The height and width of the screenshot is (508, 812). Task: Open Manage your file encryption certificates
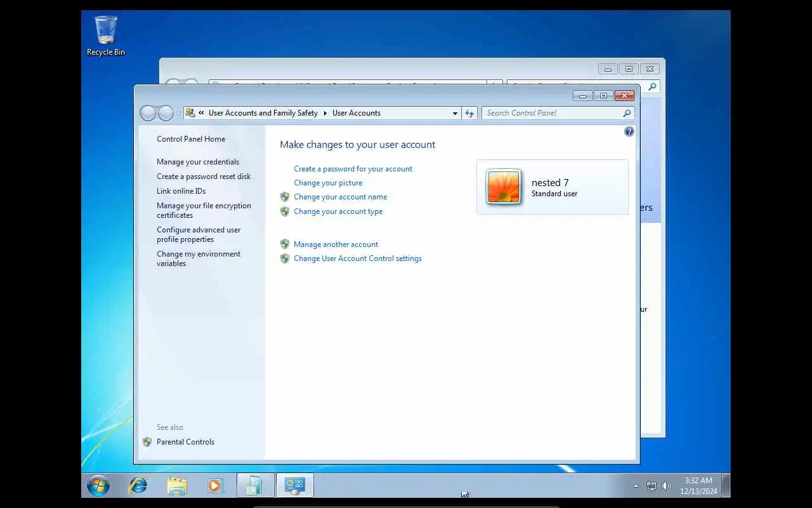204,210
